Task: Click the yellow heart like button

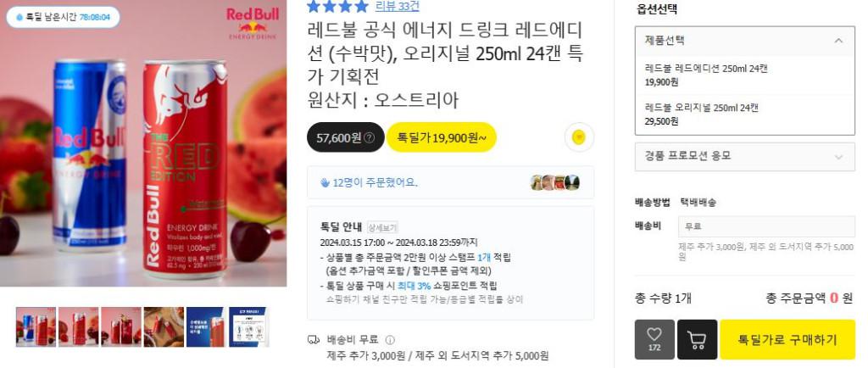Action: point(579,137)
